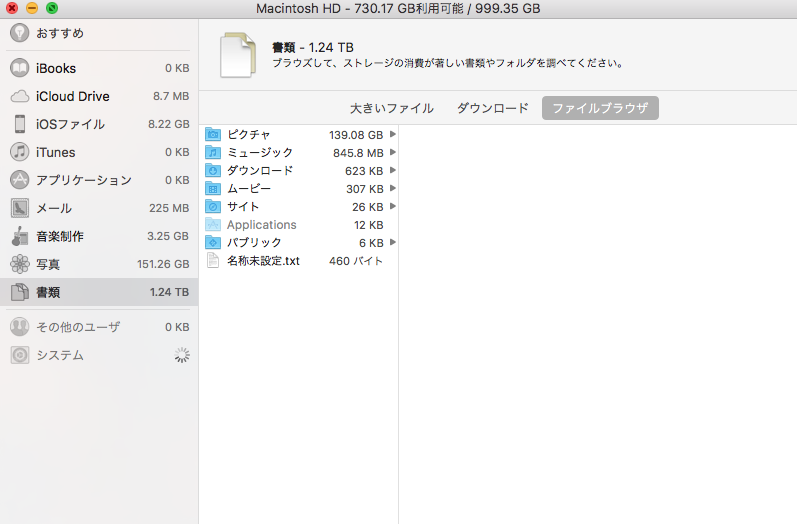Select the iTunes music note icon
797x524 pixels.
tap(19, 152)
